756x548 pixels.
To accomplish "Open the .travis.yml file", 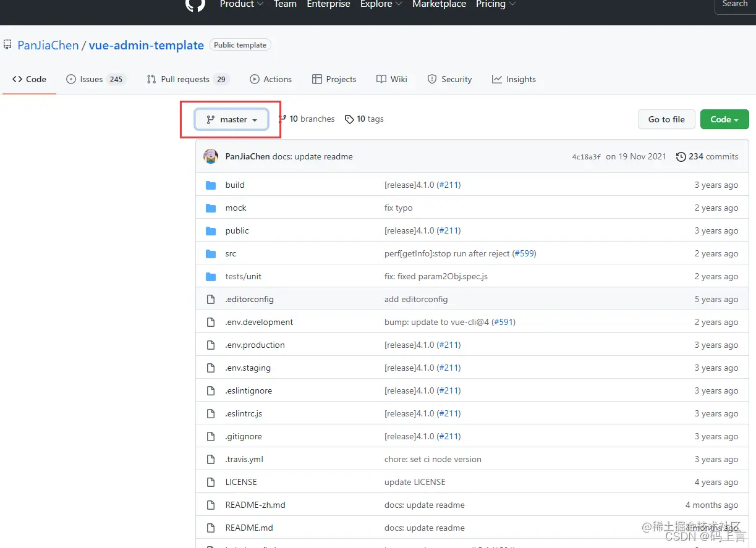I will click(244, 459).
